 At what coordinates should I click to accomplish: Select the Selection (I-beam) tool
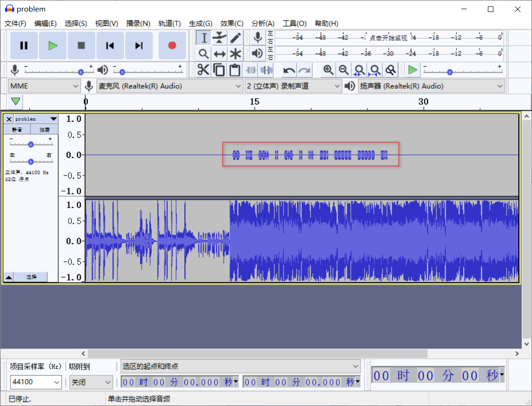[204, 38]
